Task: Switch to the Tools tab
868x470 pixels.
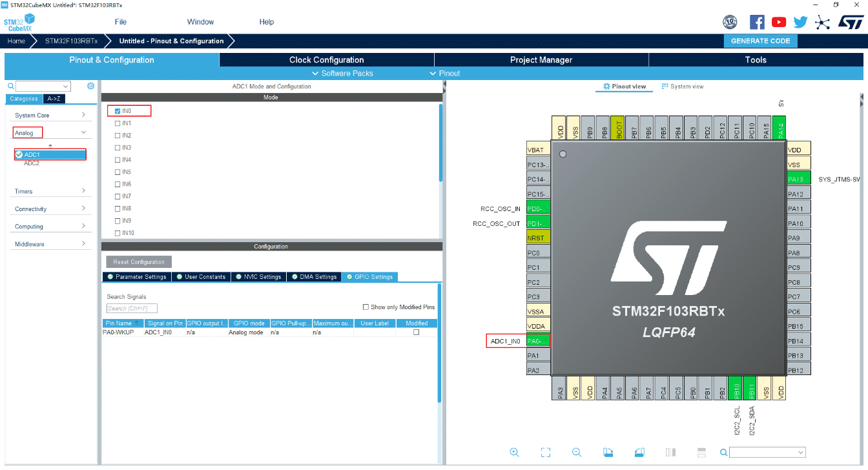Action: pos(756,60)
